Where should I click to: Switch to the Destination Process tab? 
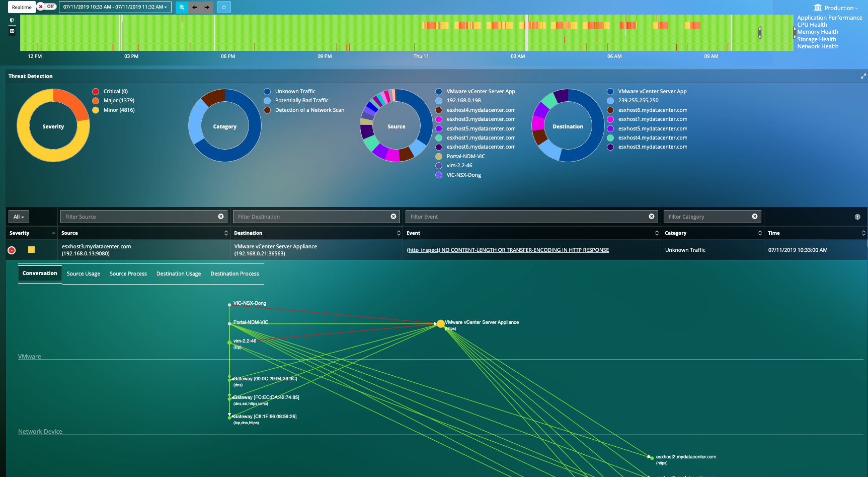tap(234, 274)
